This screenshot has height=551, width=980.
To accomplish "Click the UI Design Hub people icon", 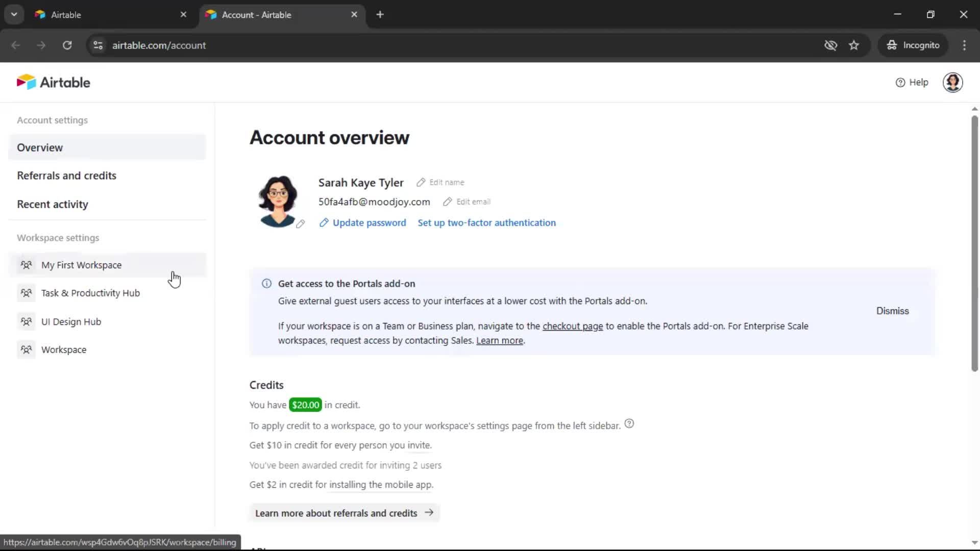I will click(x=26, y=321).
